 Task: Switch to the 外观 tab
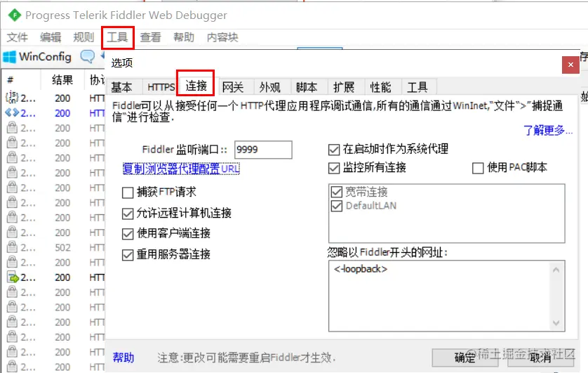pyautogui.click(x=270, y=87)
